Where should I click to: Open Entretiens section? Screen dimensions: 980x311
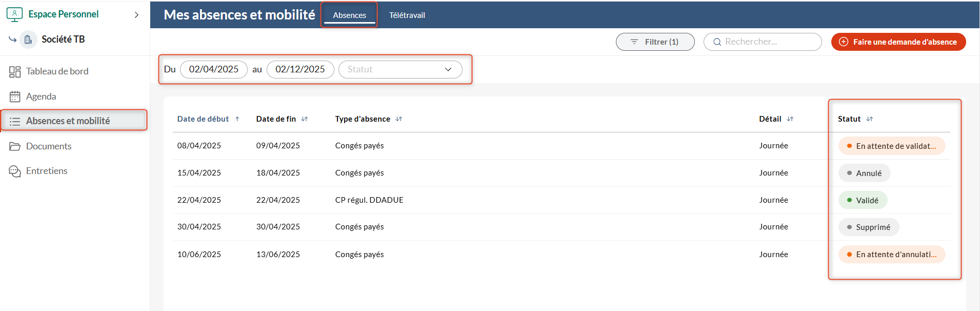pos(47,171)
